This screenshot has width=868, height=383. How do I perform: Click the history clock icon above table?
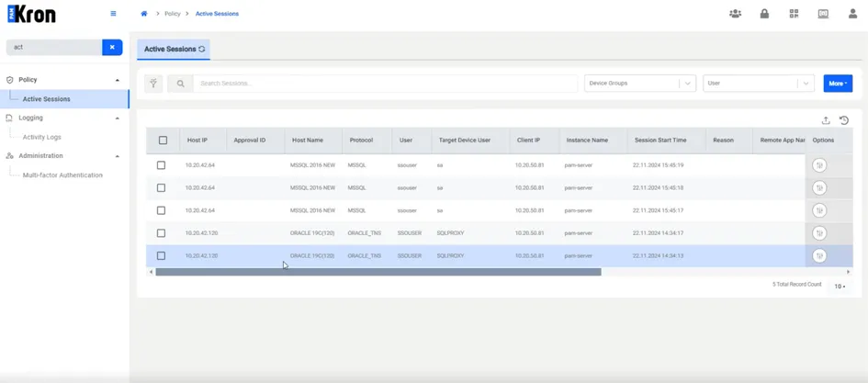[x=844, y=120]
